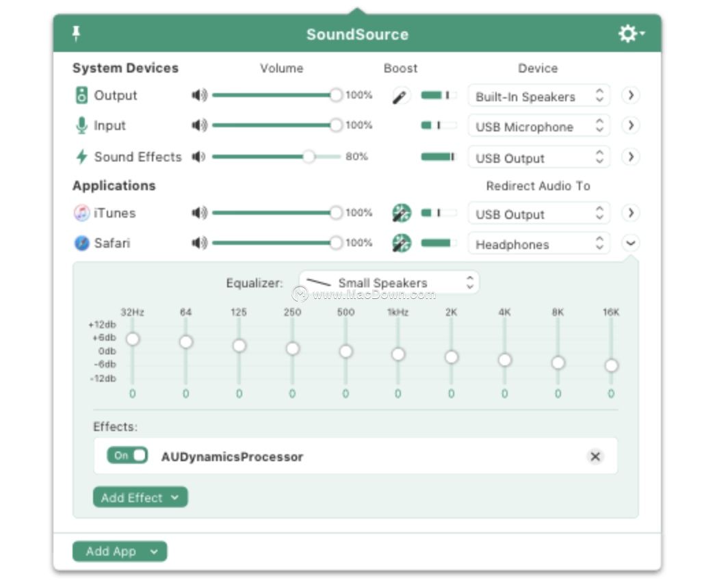The width and height of the screenshot is (728, 587).
Task: Click the 16K band gain value 0
Action: [x=612, y=394]
